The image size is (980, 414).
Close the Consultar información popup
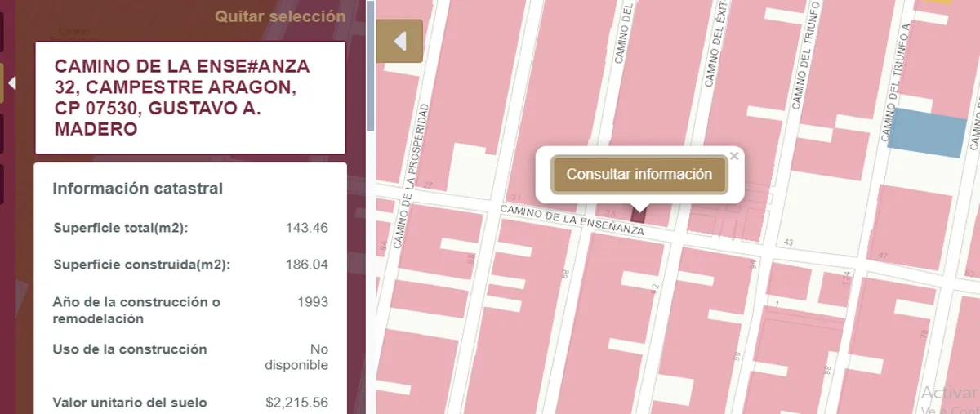coord(734,155)
